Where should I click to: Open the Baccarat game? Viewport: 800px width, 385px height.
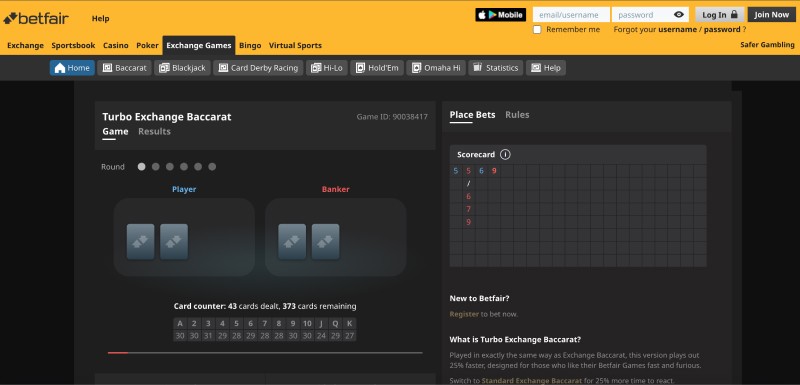[124, 68]
